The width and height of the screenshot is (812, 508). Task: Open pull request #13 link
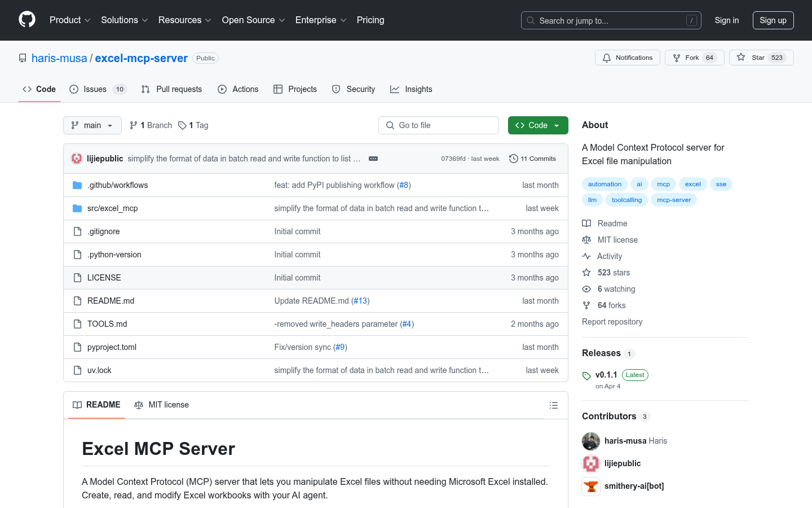[360, 301]
